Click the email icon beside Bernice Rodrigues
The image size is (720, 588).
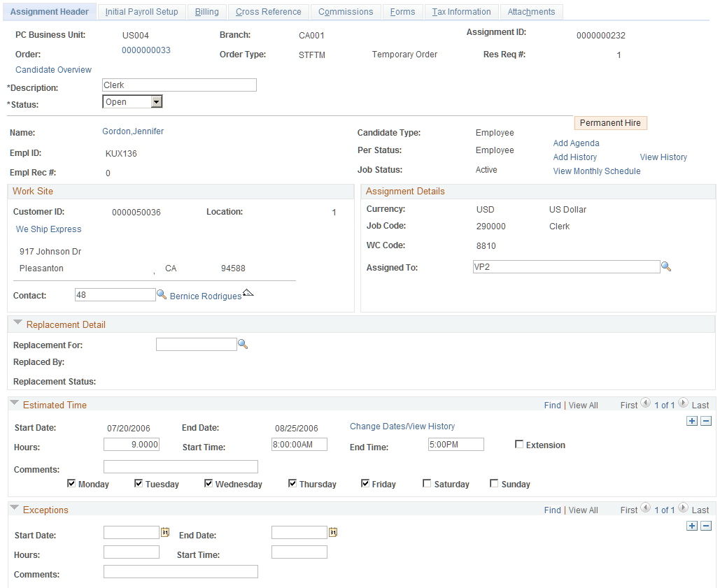coord(248,293)
